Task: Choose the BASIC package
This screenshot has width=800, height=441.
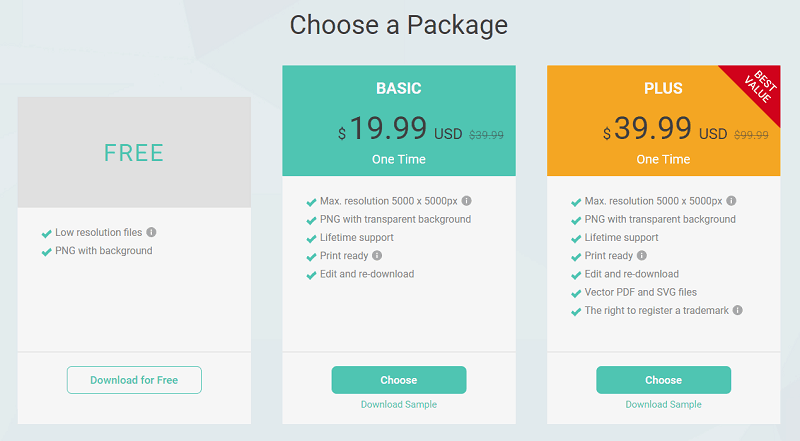Action: click(x=399, y=380)
